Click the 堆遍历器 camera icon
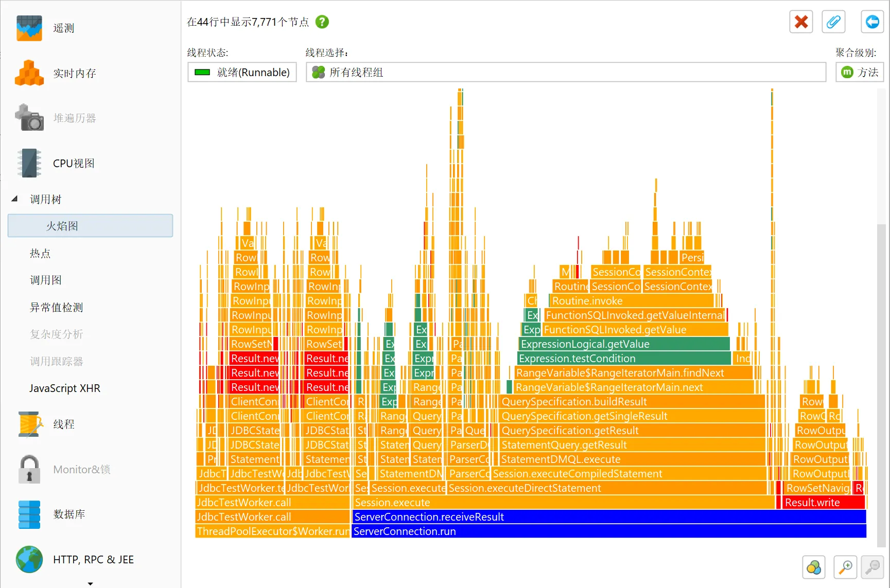 pyautogui.click(x=29, y=118)
